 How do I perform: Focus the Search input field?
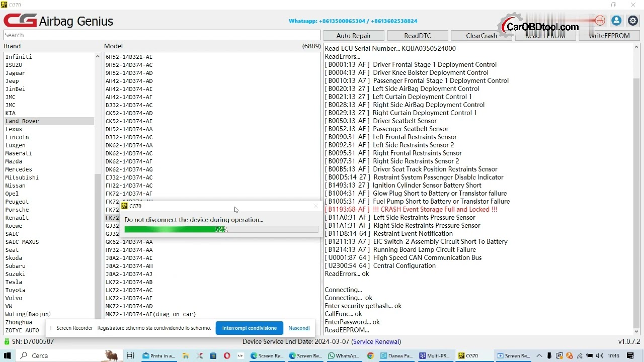pos(162,35)
